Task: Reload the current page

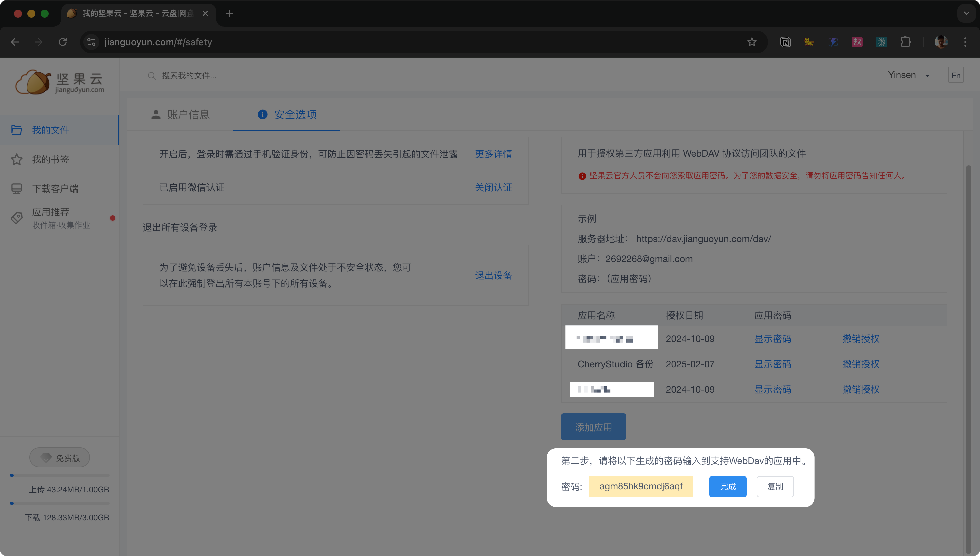Action: coord(63,42)
